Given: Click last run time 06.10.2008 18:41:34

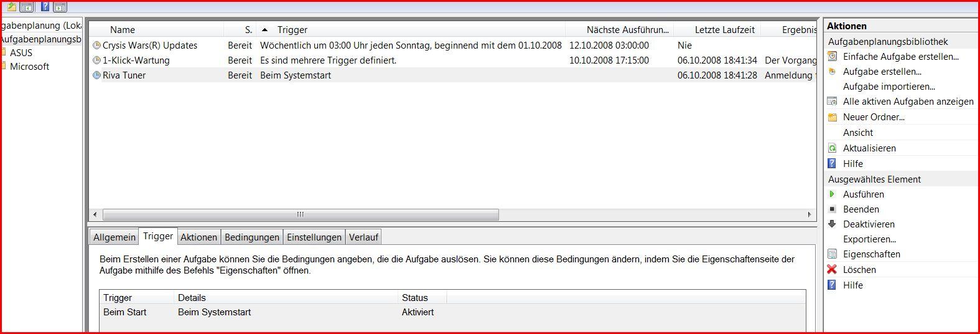Looking at the screenshot, I should point(717,60).
